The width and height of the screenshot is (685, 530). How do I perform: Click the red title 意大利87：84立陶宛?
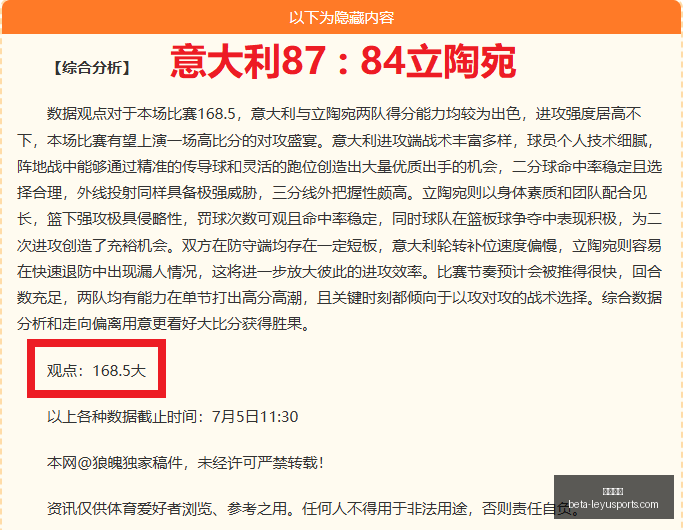(x=343, y=61)
